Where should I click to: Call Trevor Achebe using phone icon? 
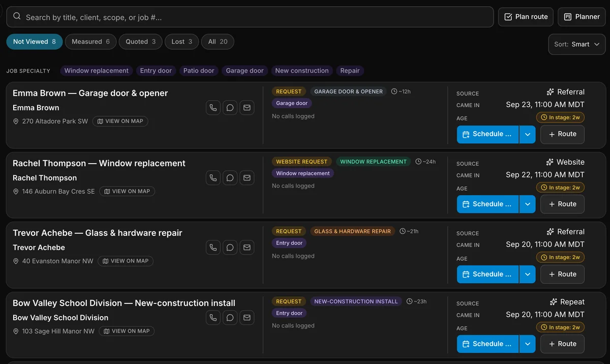(213, 248)
